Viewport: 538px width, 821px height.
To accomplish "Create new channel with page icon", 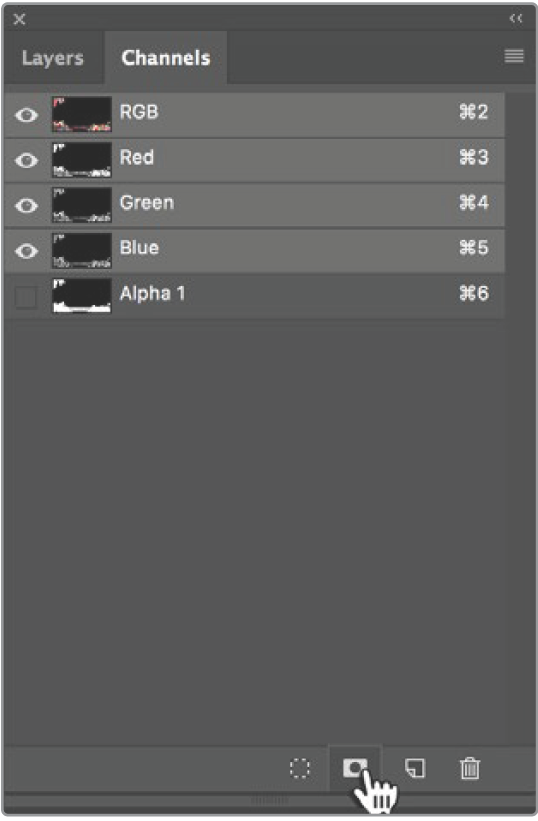I will [415, 768].
